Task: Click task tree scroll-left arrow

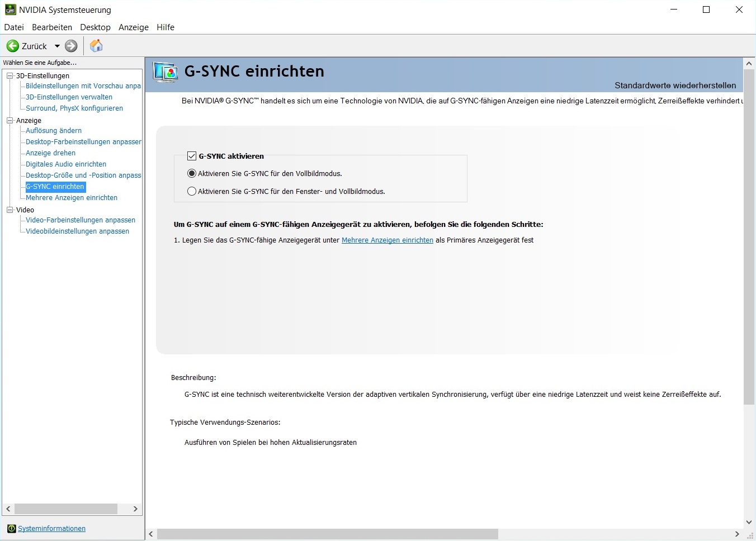Action: 8,509
